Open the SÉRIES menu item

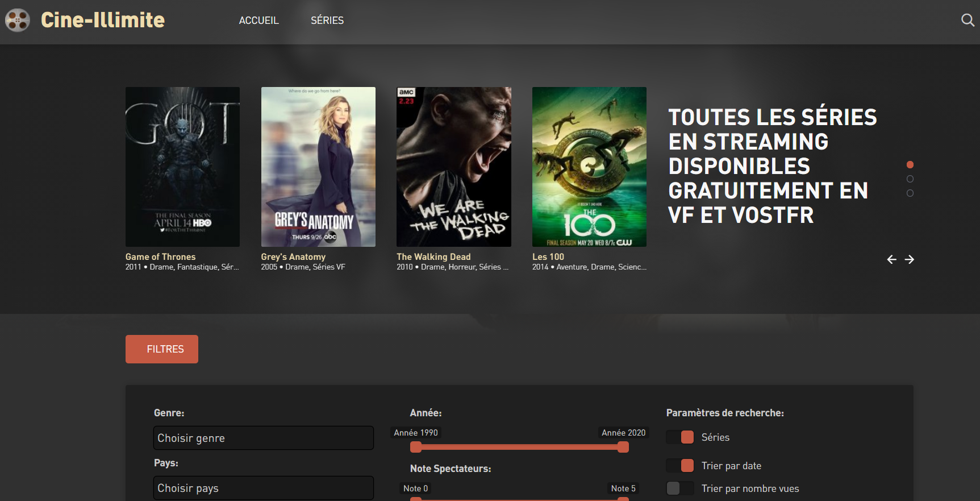coord(327,20)
